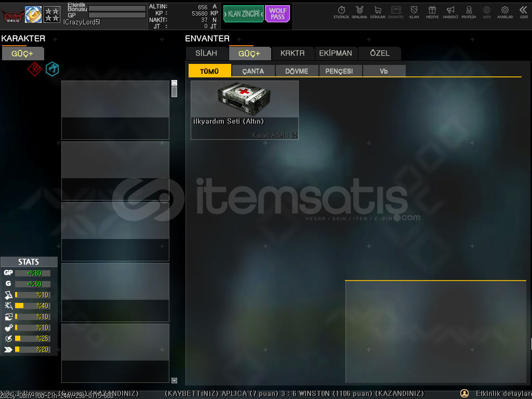Open the Dükkan shop cart icon
Viewport: 532px width, 399px height.
pyautogui.click(x=378, y=11)
